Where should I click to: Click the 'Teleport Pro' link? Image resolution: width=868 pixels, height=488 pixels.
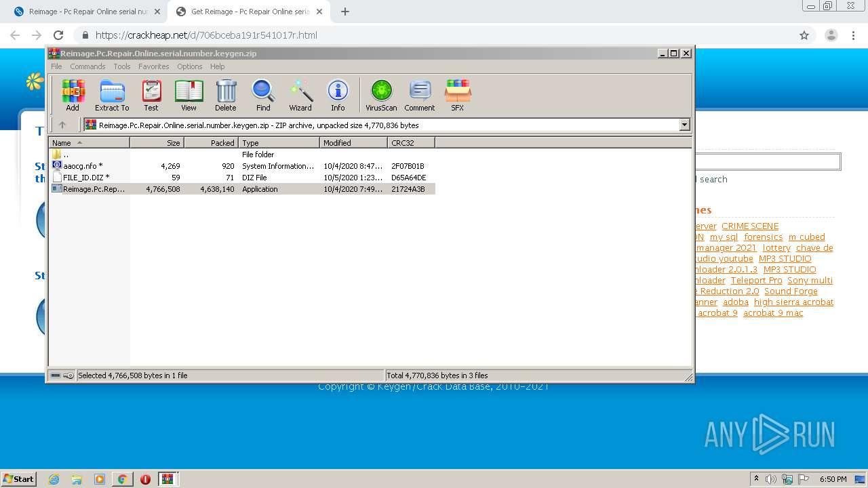pos(756,281)
